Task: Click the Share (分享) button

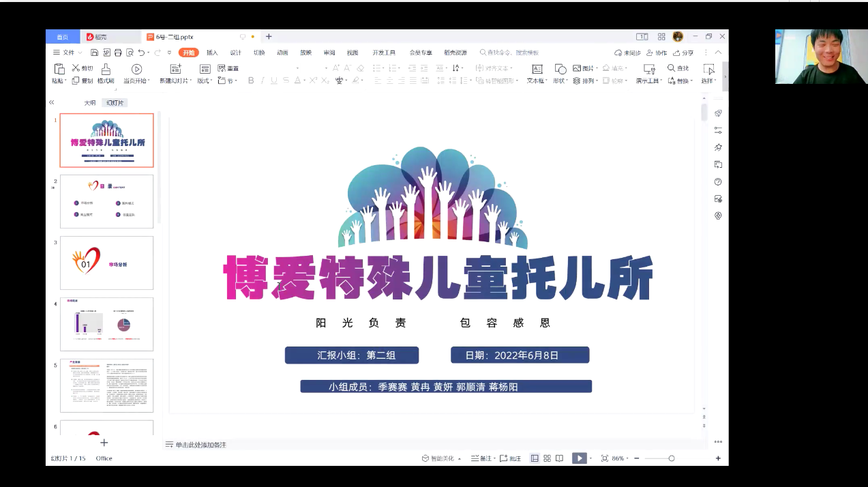Action: click(683, 53)
